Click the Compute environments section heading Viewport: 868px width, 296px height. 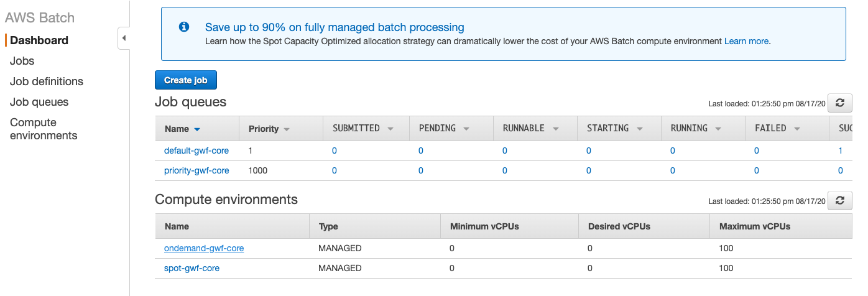[226, 200]
